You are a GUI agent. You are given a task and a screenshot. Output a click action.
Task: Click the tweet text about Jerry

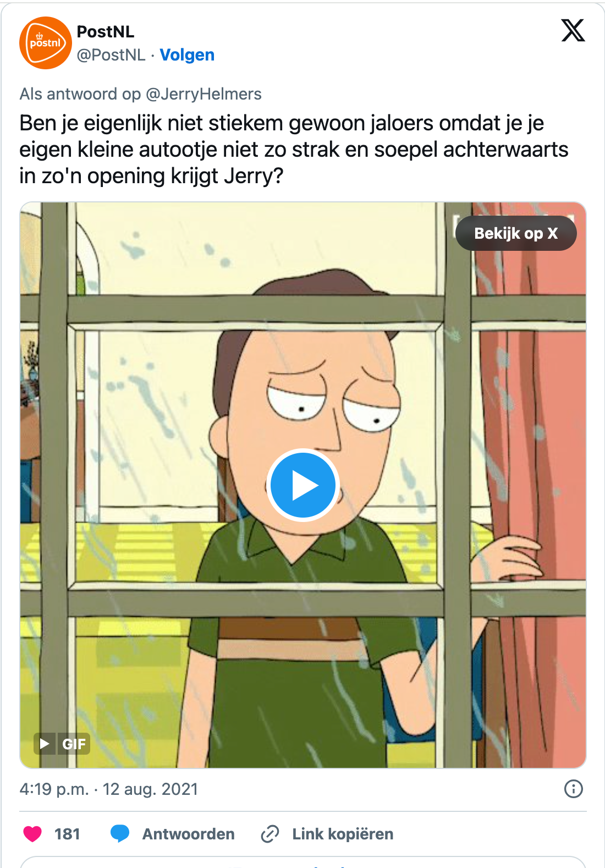(294, 150)
